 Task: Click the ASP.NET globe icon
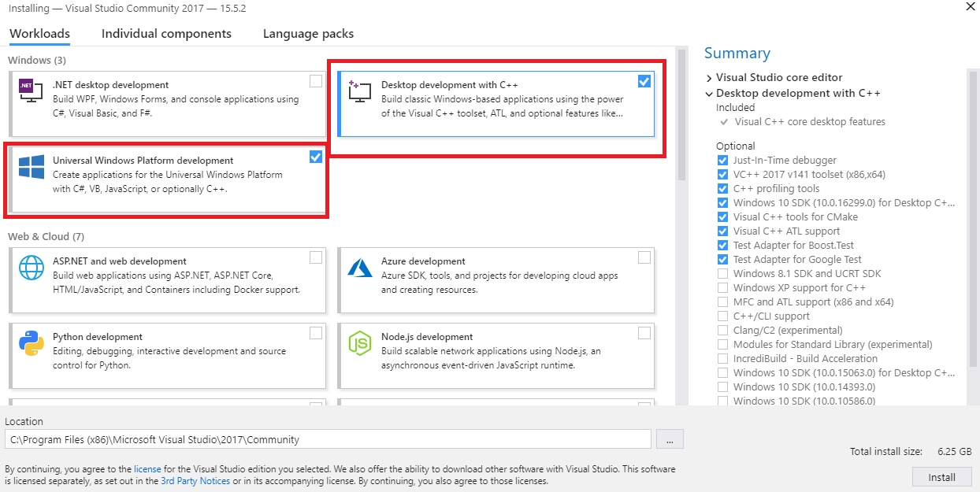click(x=32, y=268)
